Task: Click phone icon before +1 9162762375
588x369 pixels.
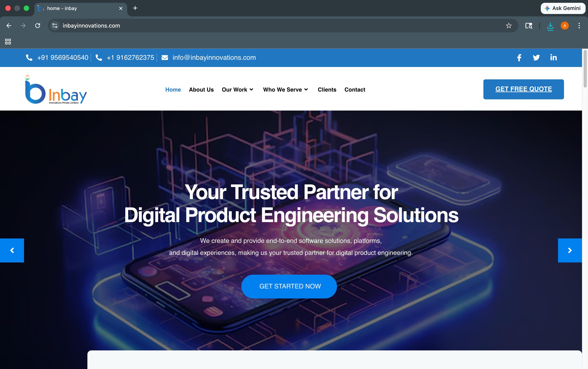Action: (x=99, y=58)
